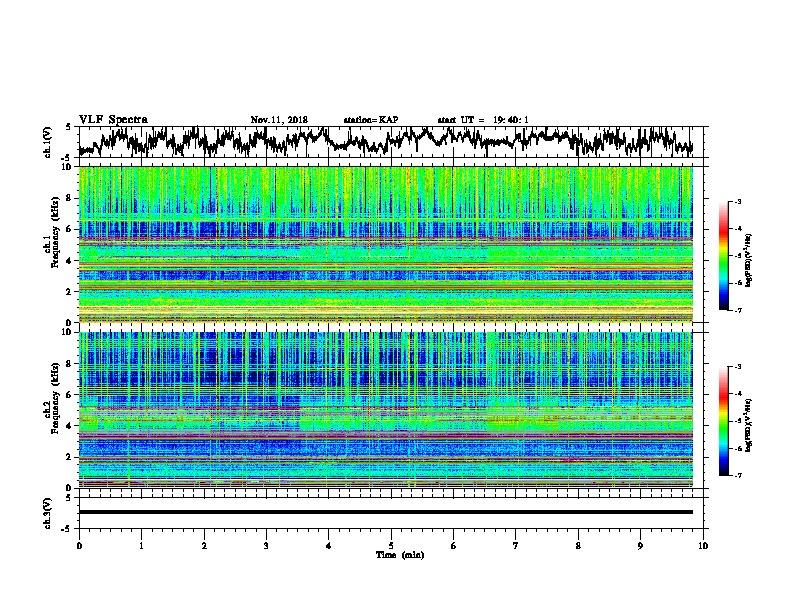Click the "Time (min)" axis label
Screen dimensions: 792x612
tap(400, 555)
